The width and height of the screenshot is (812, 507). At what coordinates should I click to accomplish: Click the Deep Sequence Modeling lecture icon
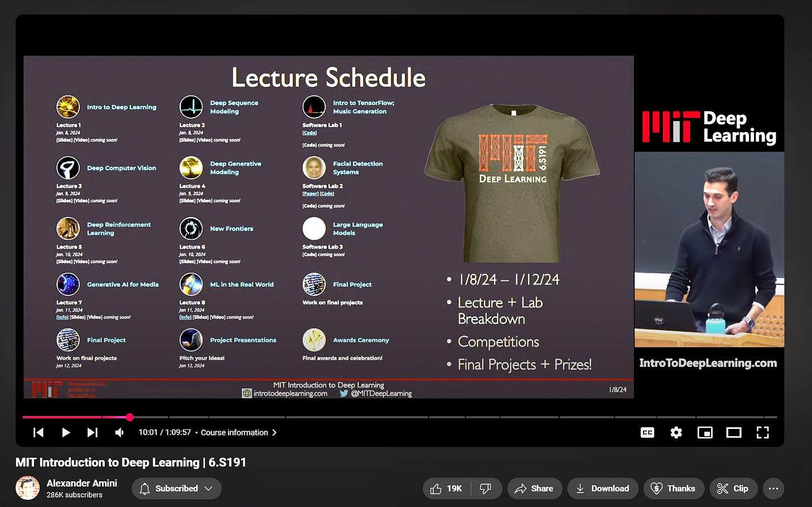pos(191,107)
